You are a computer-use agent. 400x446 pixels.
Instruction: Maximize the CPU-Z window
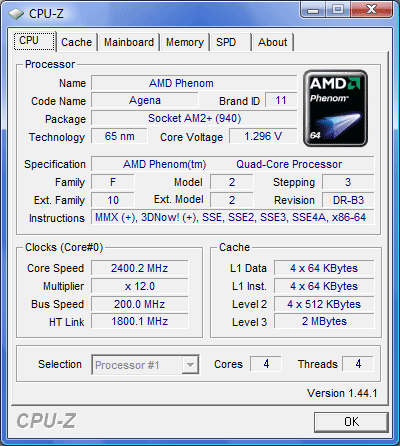(337, 9)
